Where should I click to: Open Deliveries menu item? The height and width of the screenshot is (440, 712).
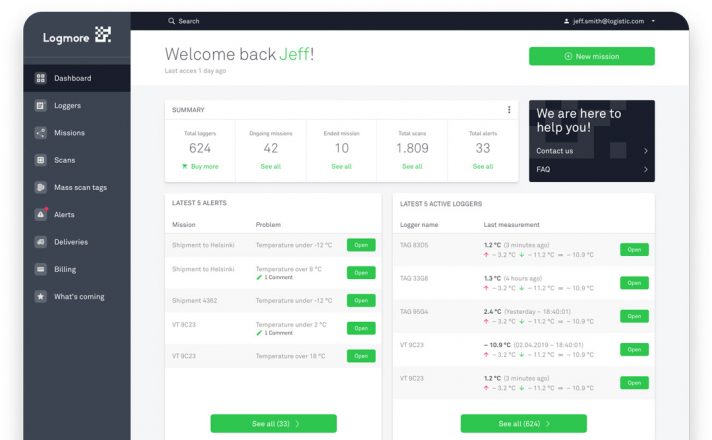pyautogui.click(x=77, y=242)
